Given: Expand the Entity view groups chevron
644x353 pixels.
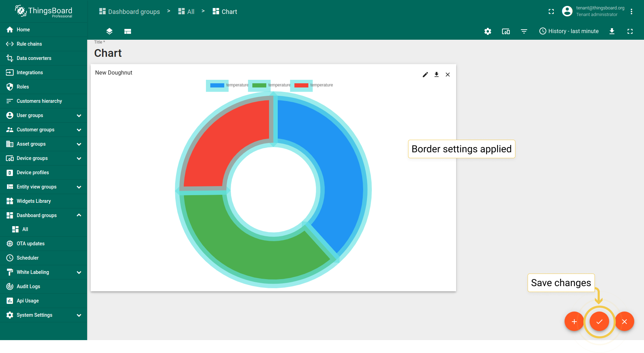Looking at the screenshot, I should [79, 187].
